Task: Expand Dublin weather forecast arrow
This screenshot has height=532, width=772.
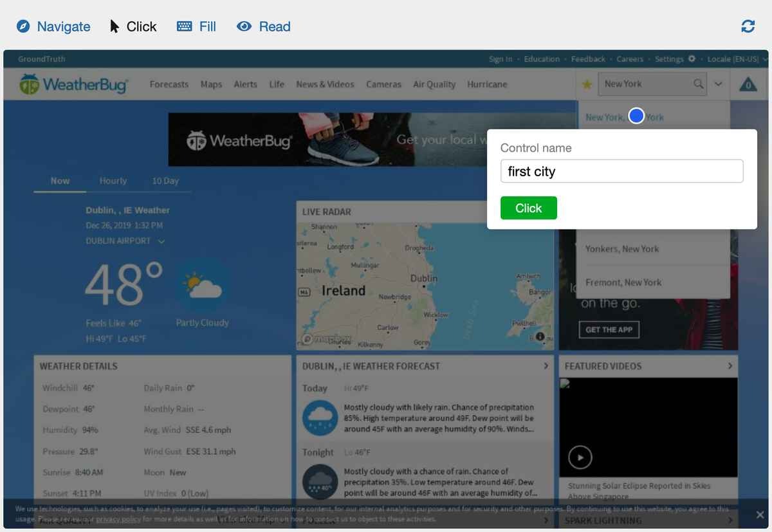Action: point(546,366)
